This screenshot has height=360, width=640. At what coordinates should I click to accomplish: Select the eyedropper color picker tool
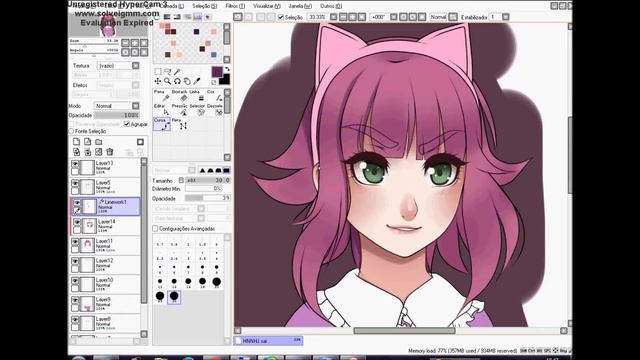coord(197,81)
